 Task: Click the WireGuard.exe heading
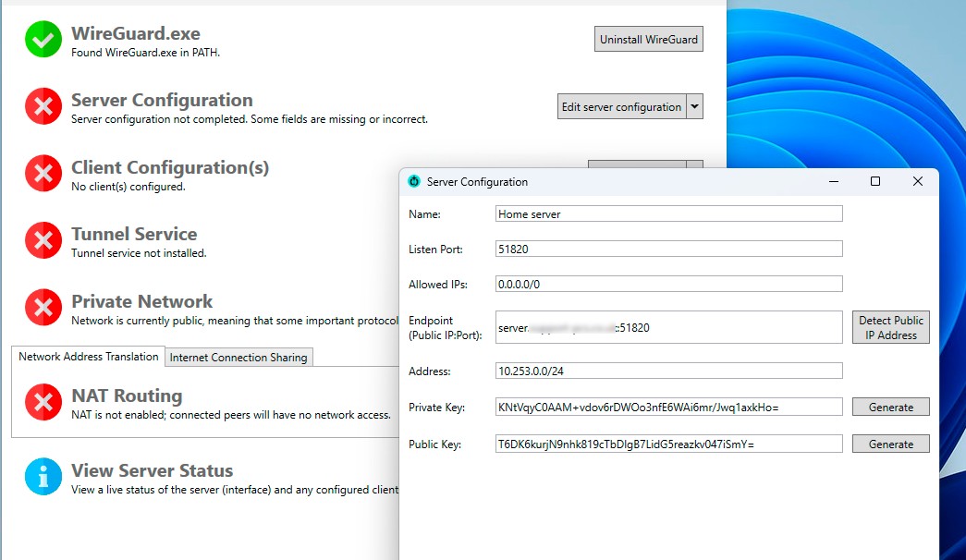tap(136, 33)
